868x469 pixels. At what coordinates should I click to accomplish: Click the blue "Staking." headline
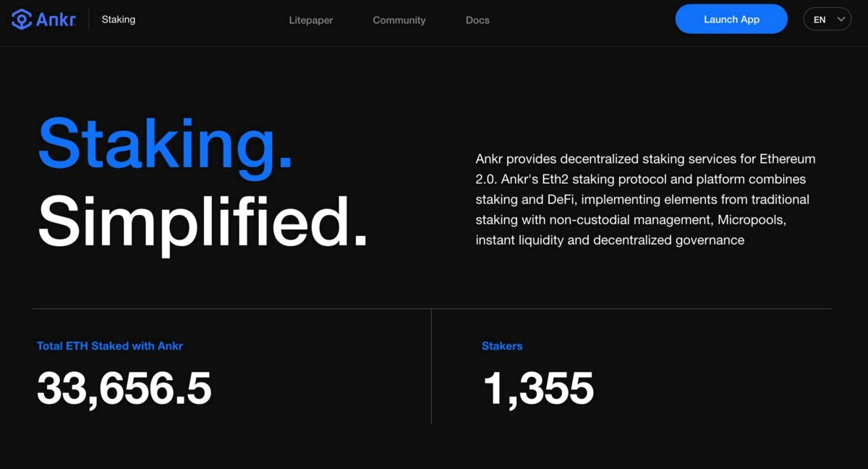pyautogui.click(x=165, y=144)
